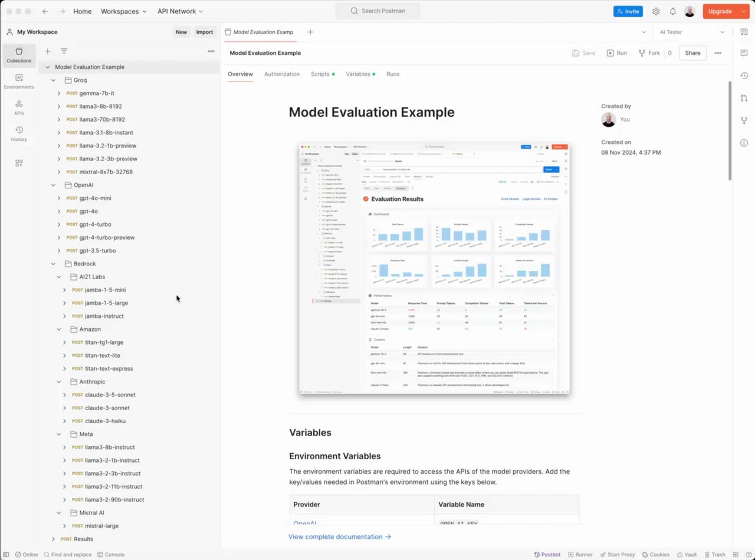Open the Runner from the status bar
Image resolution: width=755 pixels, height=560 pixels.
point(580,555)
